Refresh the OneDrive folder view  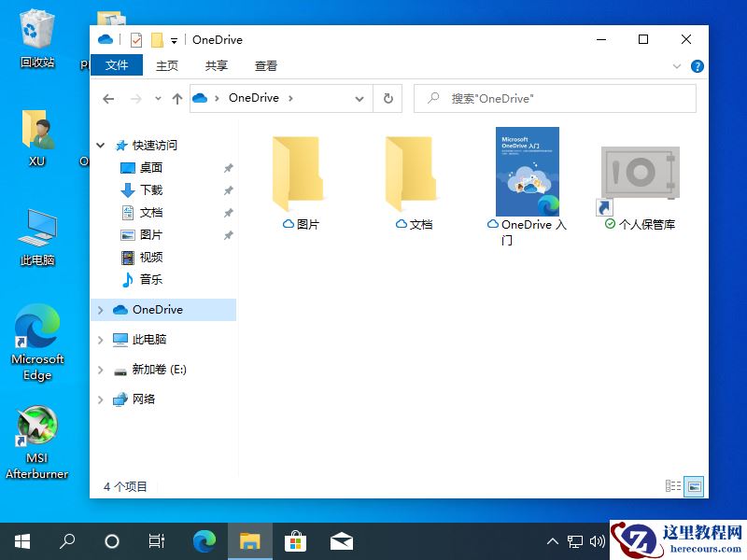[388, 98]
